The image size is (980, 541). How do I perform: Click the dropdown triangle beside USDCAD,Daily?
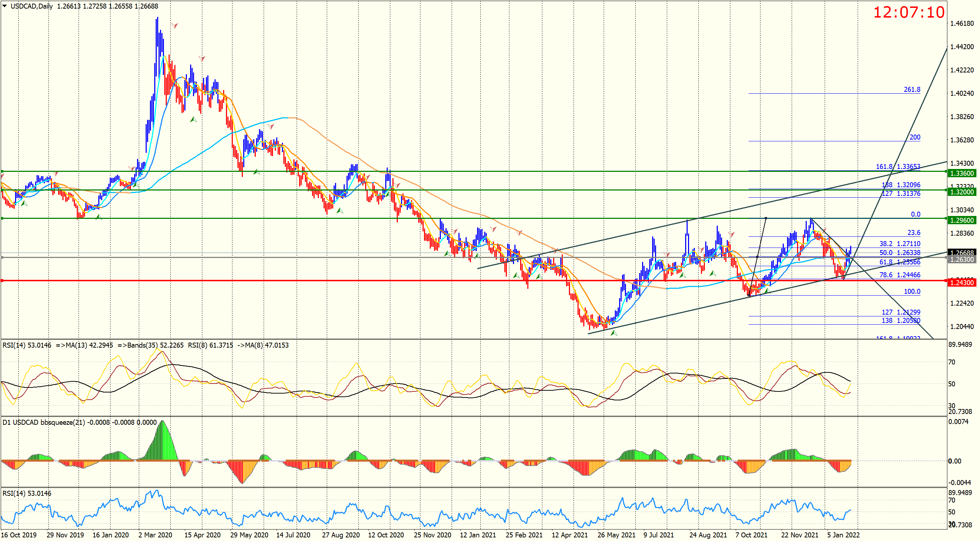[x=5, y=6]
